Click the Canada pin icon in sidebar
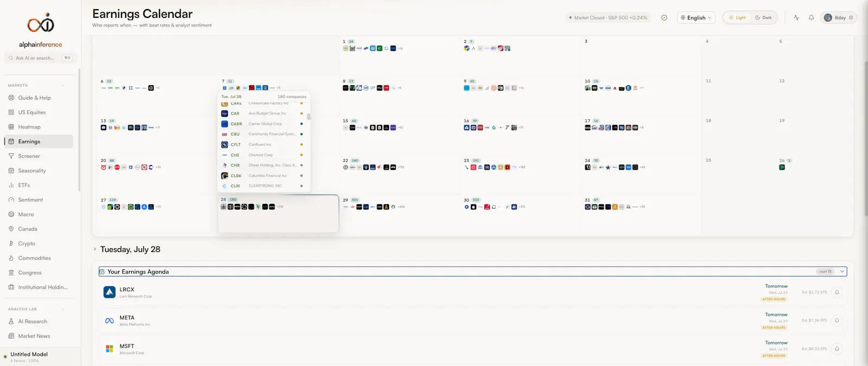Screen dimensions: 868x366 (11, 229)
